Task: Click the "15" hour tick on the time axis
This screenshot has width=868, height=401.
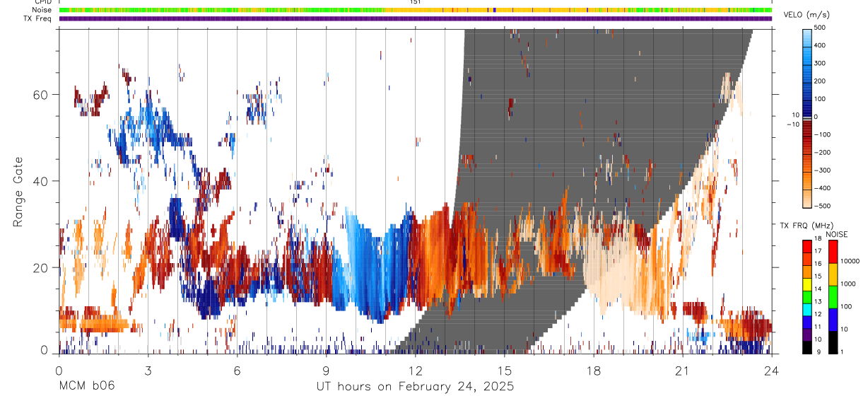Action: [x=504, y=370]
